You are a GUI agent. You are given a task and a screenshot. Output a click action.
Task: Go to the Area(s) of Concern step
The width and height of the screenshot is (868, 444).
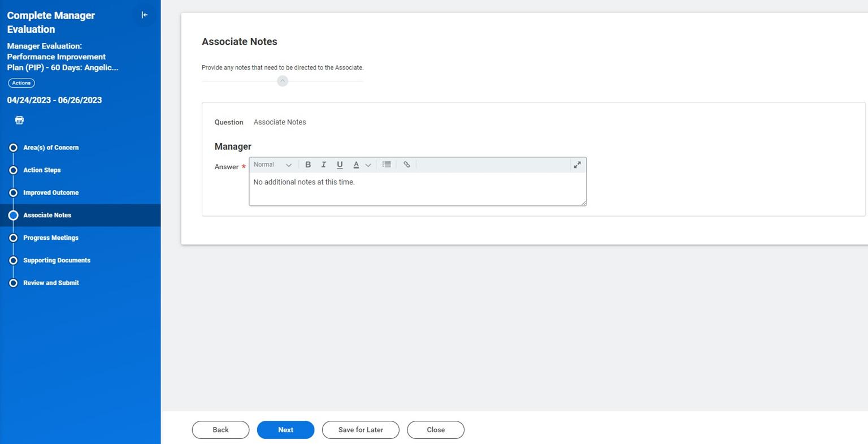tap(50, 148)
